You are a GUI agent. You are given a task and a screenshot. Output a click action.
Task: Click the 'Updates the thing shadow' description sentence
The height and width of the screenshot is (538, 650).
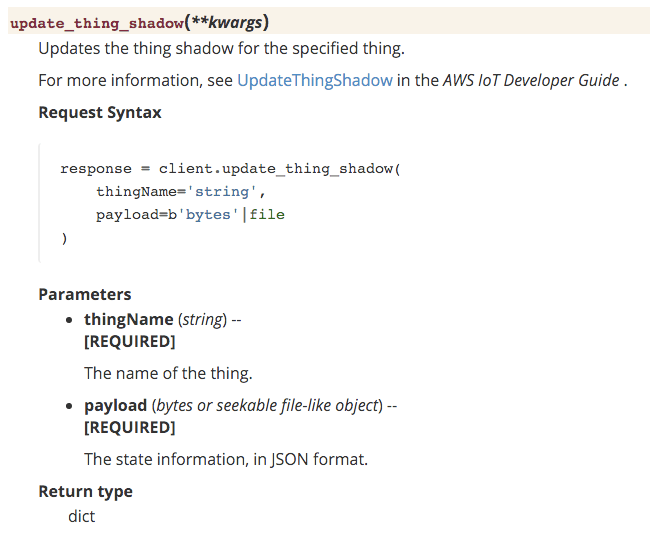[x=221, y=48]
